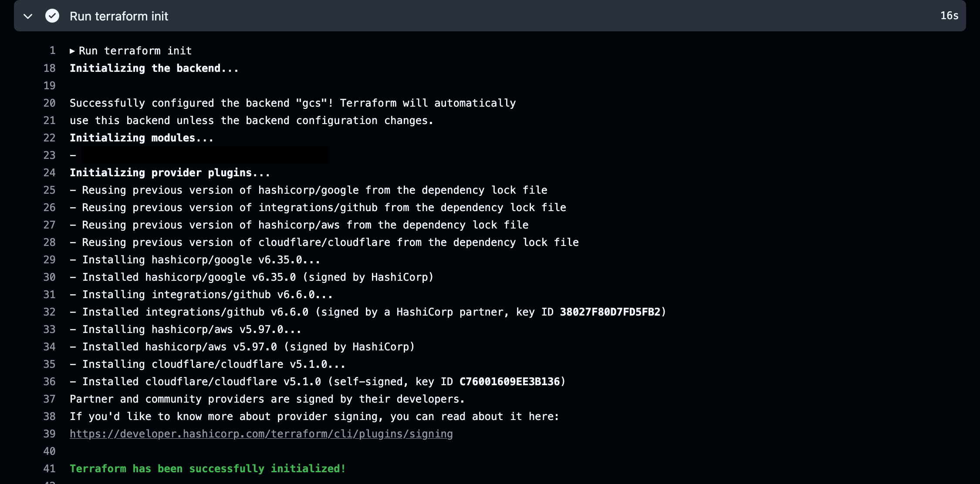Image resolution: width=980 pixels, height=484 pixels.
Task: Click line number 20 in the gutter
Action: pos(49,103)
